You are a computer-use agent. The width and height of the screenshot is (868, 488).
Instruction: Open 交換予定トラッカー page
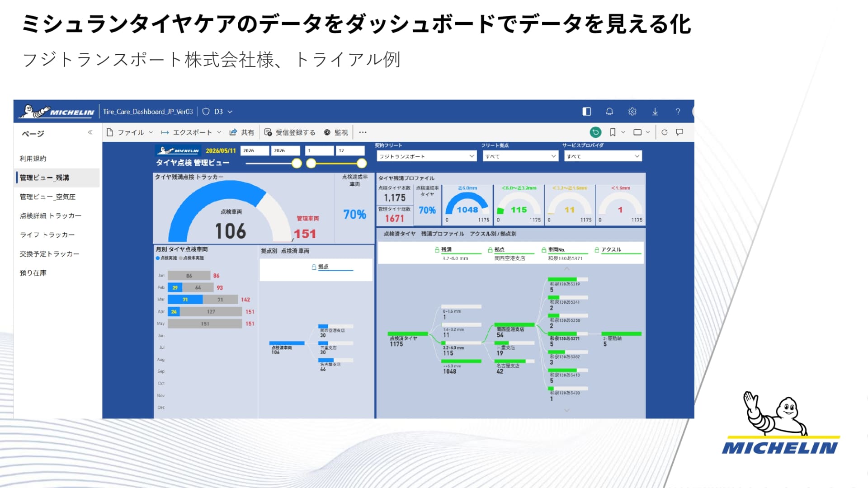tap(57, 254)
